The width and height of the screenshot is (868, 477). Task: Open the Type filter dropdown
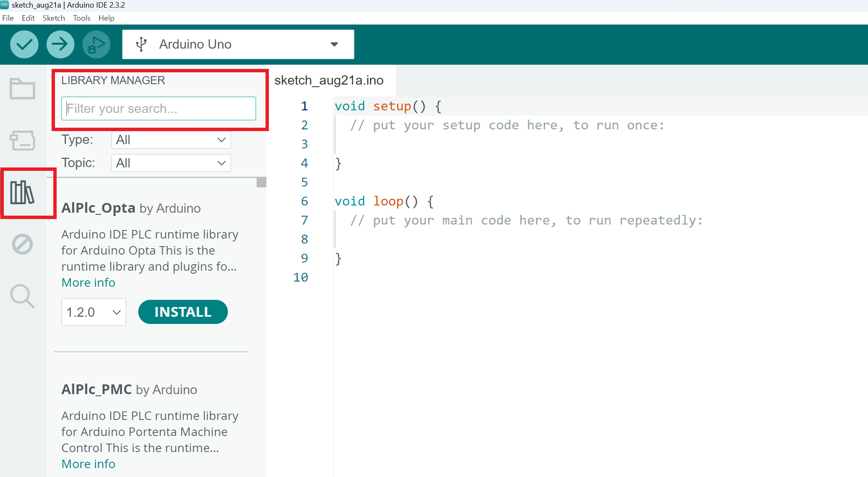(x=171, y=140)
